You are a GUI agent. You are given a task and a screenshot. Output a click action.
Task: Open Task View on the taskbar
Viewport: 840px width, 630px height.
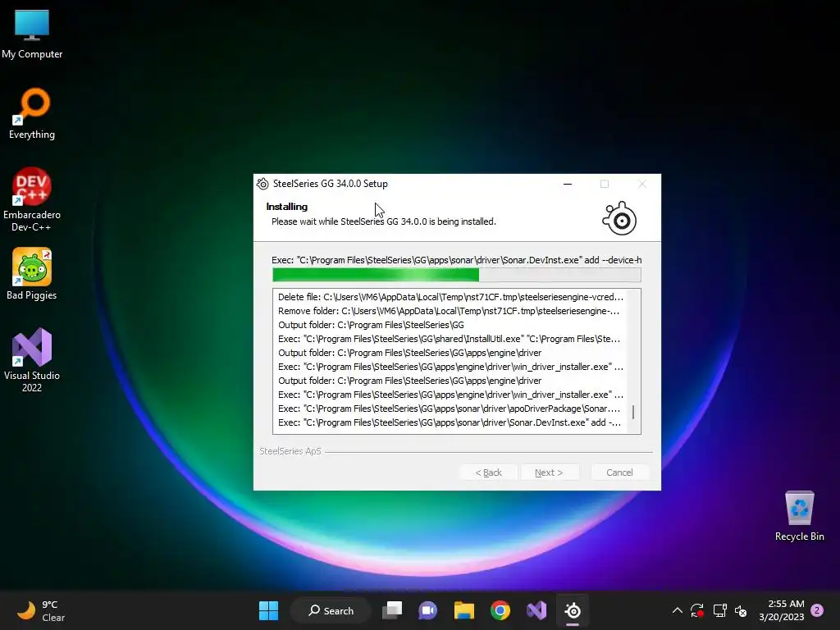pyautogui.click(x=392, y=610)
